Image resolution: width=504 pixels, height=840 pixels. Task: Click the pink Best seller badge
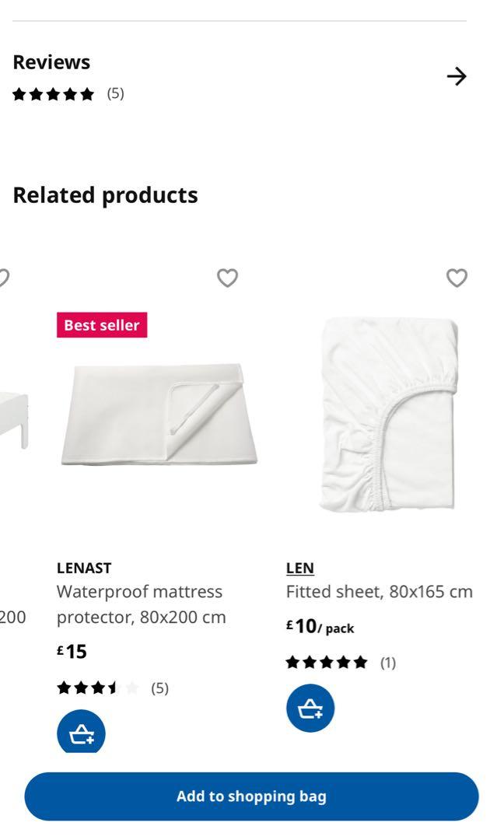[100, 325]
